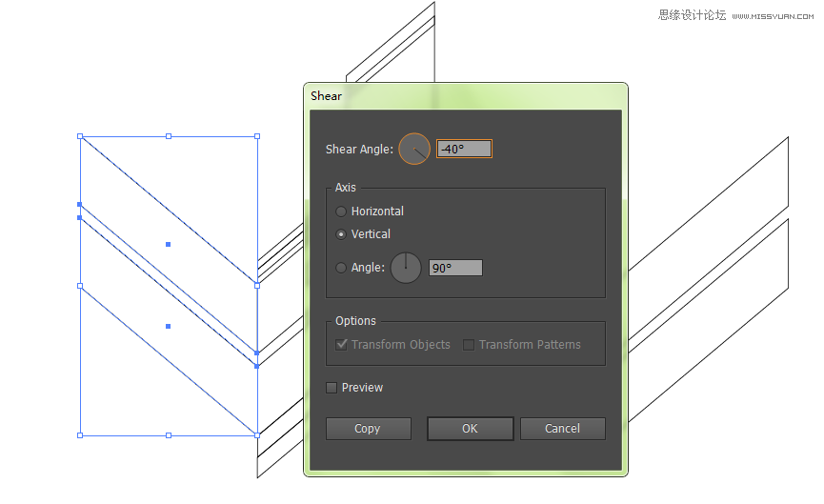This screenshot has width=824, height=504.
Task: Click the Shear Angle input field showing -40°
Action: coord(464,149)
